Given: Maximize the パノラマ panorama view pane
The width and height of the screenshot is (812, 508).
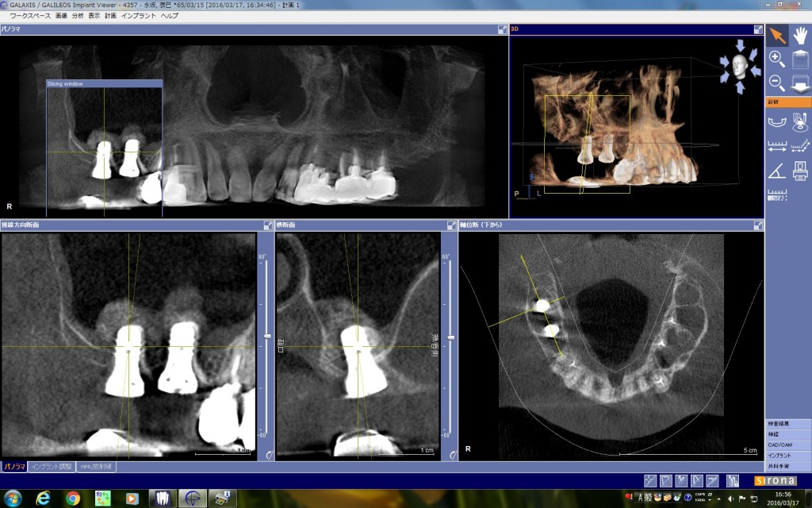Looking at the screenshot, I should [x=502, y=29].
